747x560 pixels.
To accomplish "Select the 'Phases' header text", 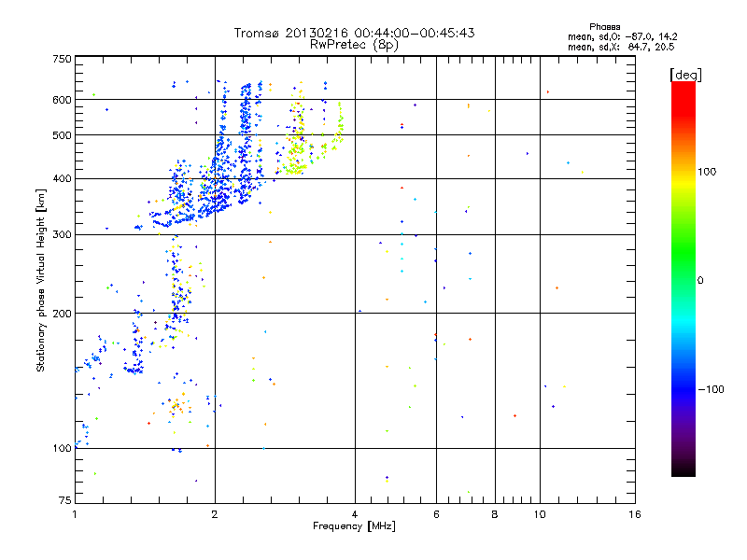I will click(x=604, y=27).
